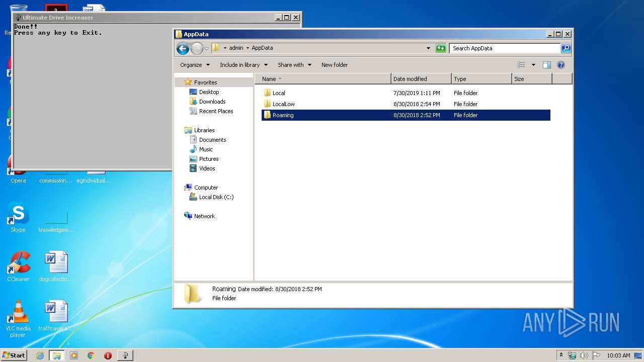
Task: Open the recent pages dropdown beside Forward
Action: coord(206,49)
